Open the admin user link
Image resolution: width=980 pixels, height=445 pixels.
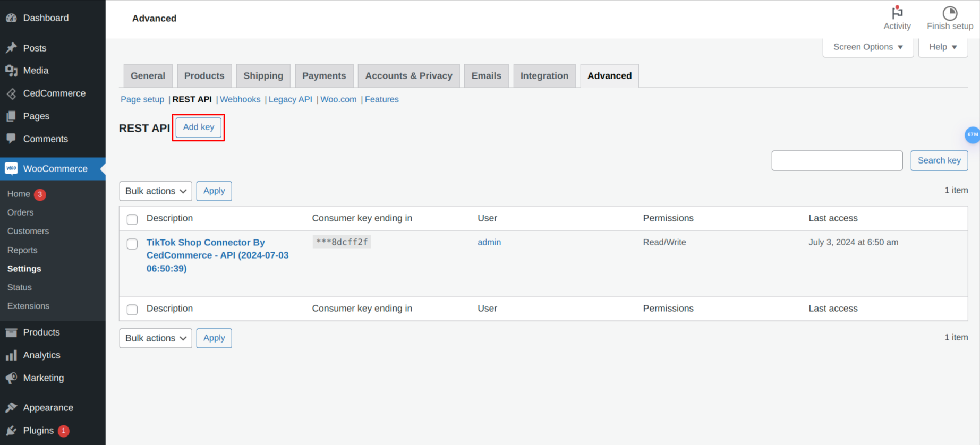[x=489, y=242]
